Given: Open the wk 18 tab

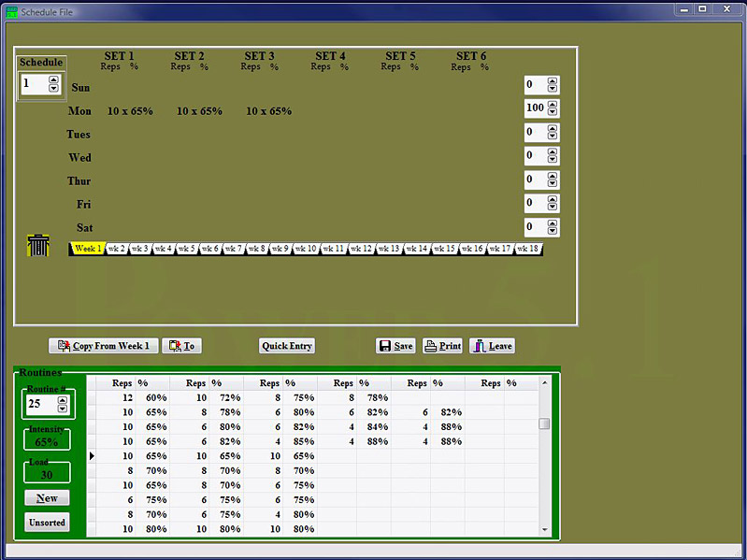Looking at the screenshot, I should coord(527,250).
